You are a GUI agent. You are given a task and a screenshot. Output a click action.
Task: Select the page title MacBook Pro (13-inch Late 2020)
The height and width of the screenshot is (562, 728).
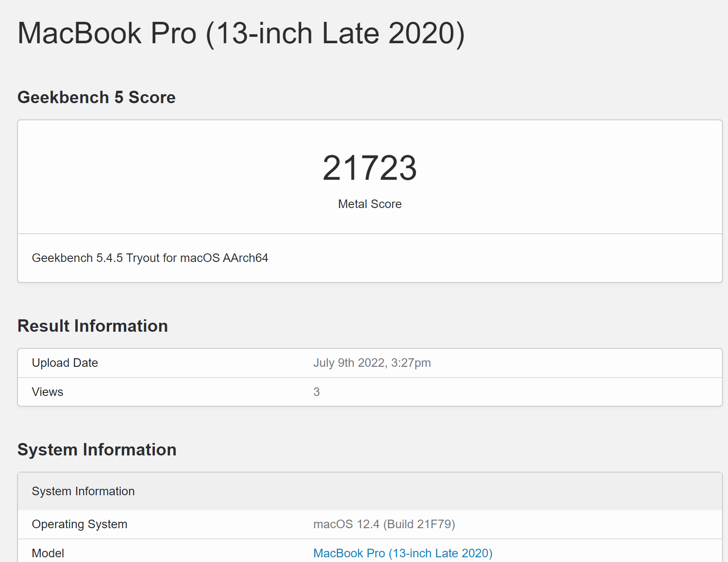(241, 33)
